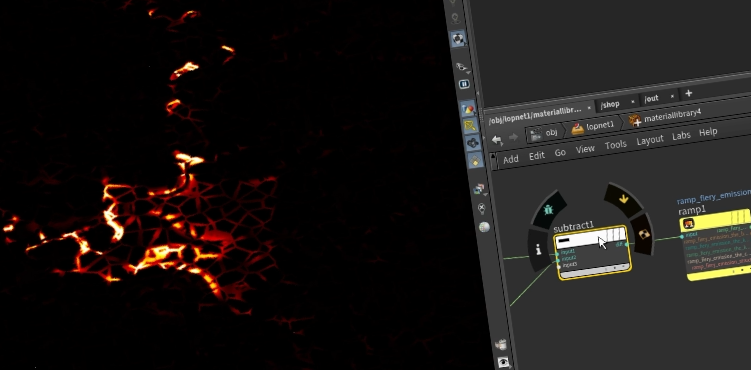751x370 pixels.
Task: Click the lightbulb lighting icon in viewport sidebar
Action: tap(482, 208)
